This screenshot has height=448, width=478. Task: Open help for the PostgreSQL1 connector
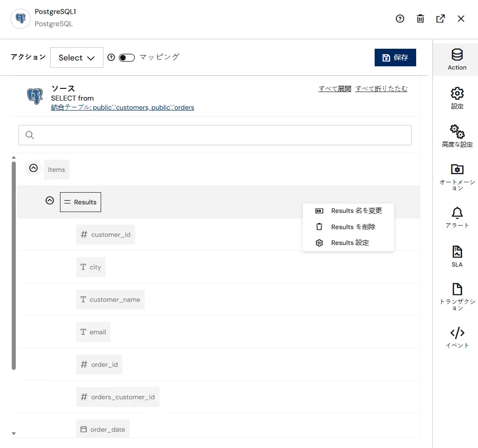click(x=399, y=18)
